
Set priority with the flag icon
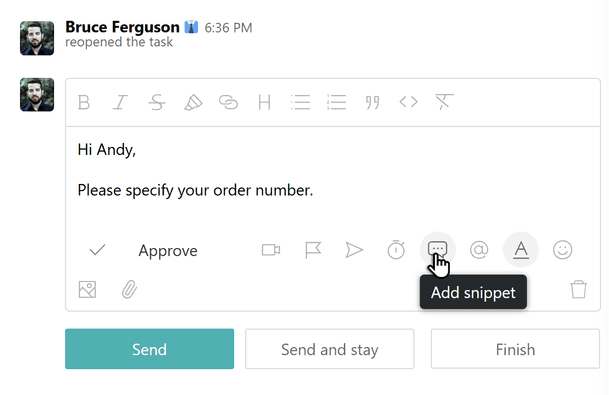click(313, 250)
